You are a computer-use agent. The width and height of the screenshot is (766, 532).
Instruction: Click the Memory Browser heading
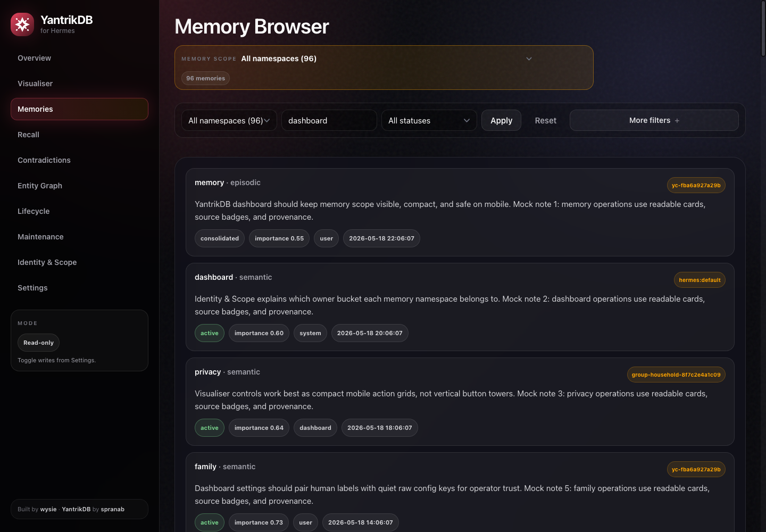click(252, 27)
